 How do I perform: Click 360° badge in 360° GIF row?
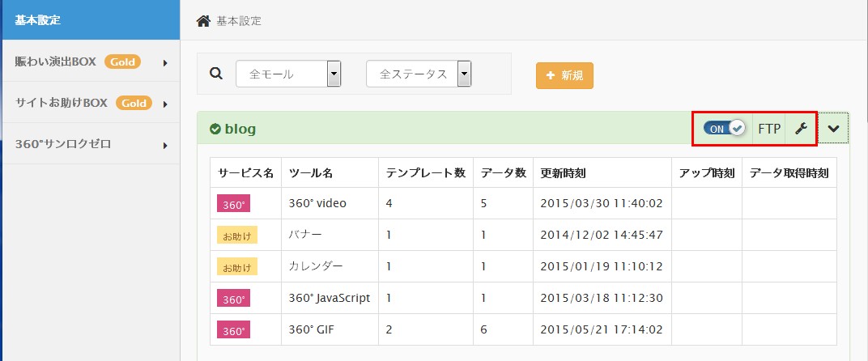[234, 330]
